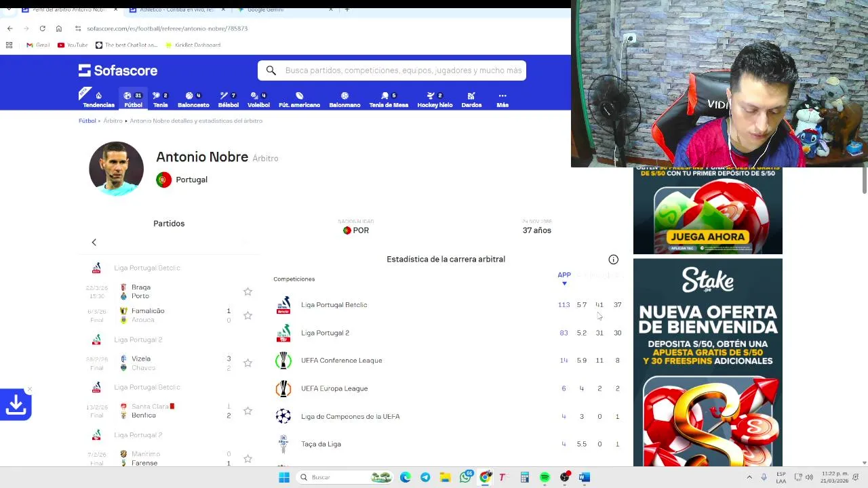Viewport: 868px width, 488px height.
Task: Click the UEFA Conference League logo
Action: click(283, 361)
